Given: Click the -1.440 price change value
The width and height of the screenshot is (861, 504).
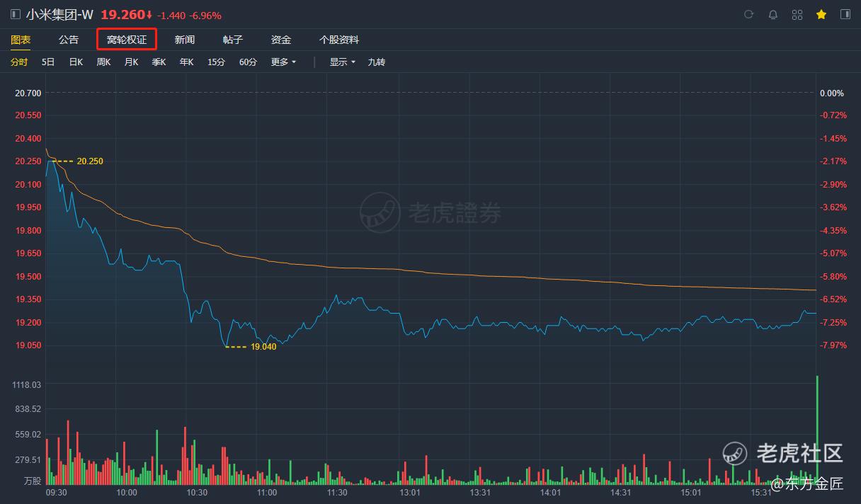Looking at the screenshot, I should (171, 16).
